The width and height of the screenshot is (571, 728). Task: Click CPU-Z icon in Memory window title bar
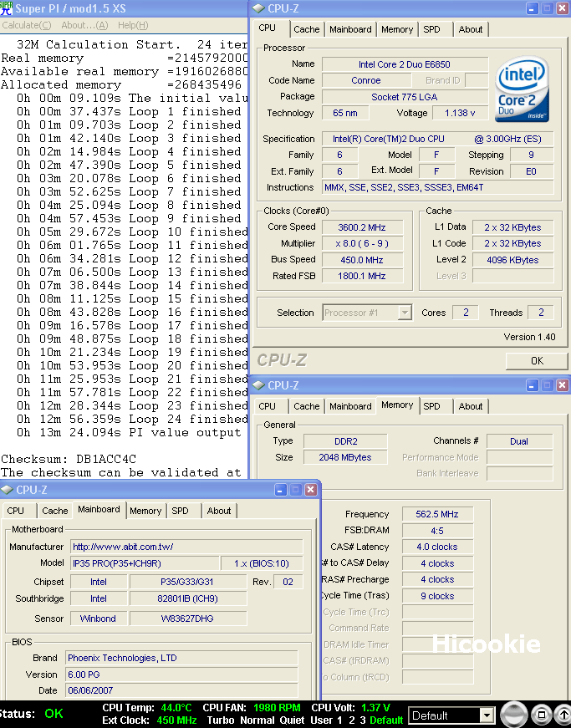(x=259, y=385)
